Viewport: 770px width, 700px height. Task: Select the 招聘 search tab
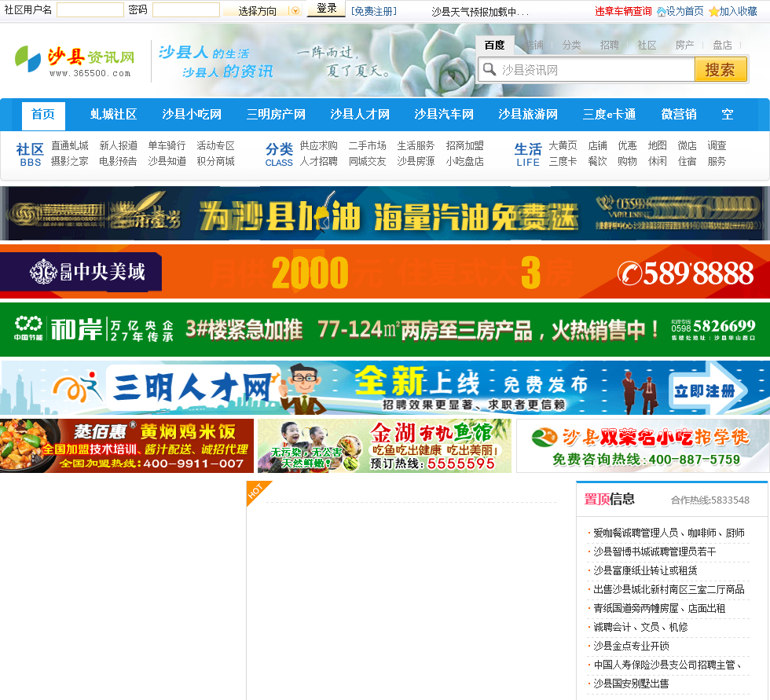coord(610,45)
